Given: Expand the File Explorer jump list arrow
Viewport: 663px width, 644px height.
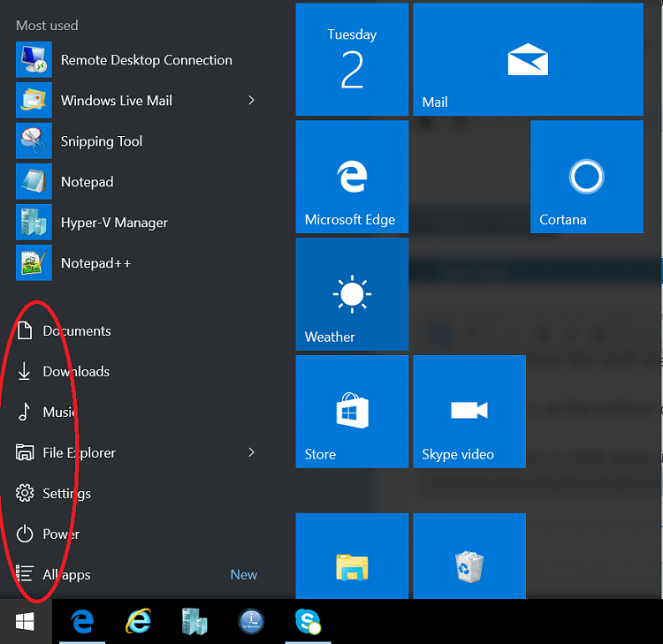Looking at the screenshot, I should tap(252, 452).
